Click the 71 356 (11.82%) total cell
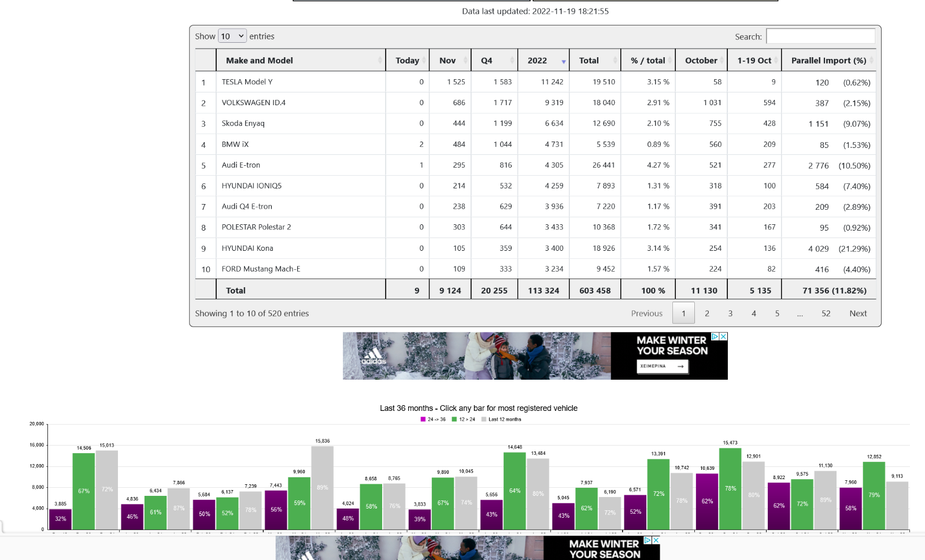Screen dimensions: 925x560 (829, 290)
